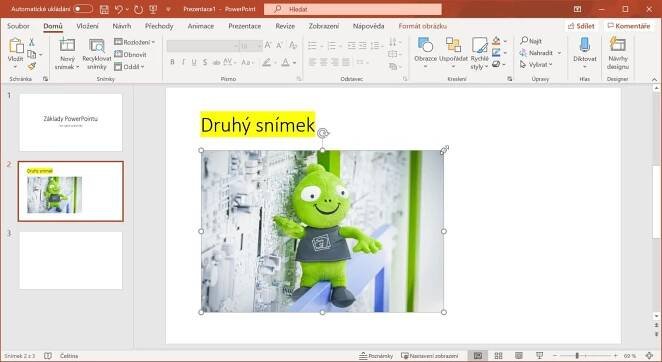Open Uspořádat arrange icon
662x362 pixels.
point(453,45)
